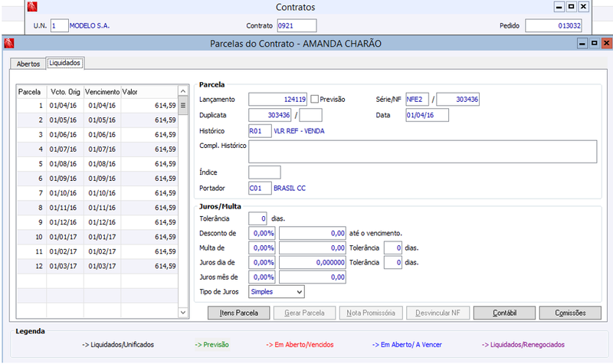Minimize the Parcelas do Contrato window

(582, 43)
